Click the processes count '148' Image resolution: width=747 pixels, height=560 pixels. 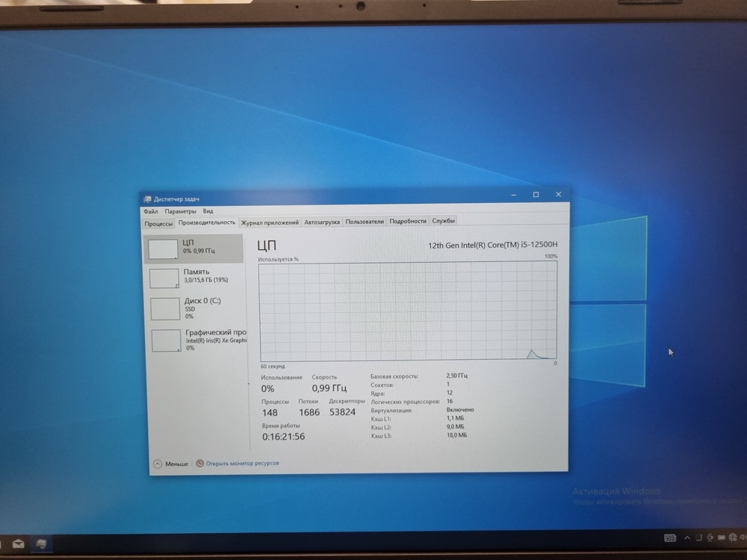pyautogui.click(x=270, y=413)
